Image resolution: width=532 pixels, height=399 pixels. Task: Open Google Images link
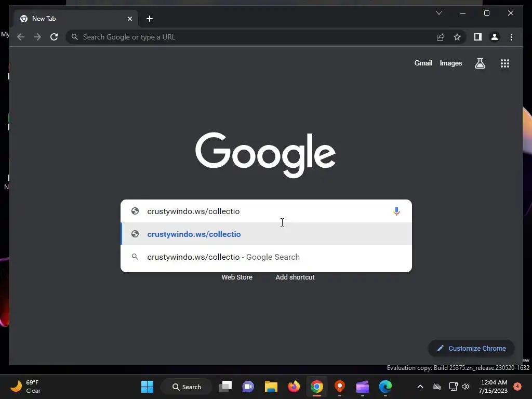tap(450, 63)
